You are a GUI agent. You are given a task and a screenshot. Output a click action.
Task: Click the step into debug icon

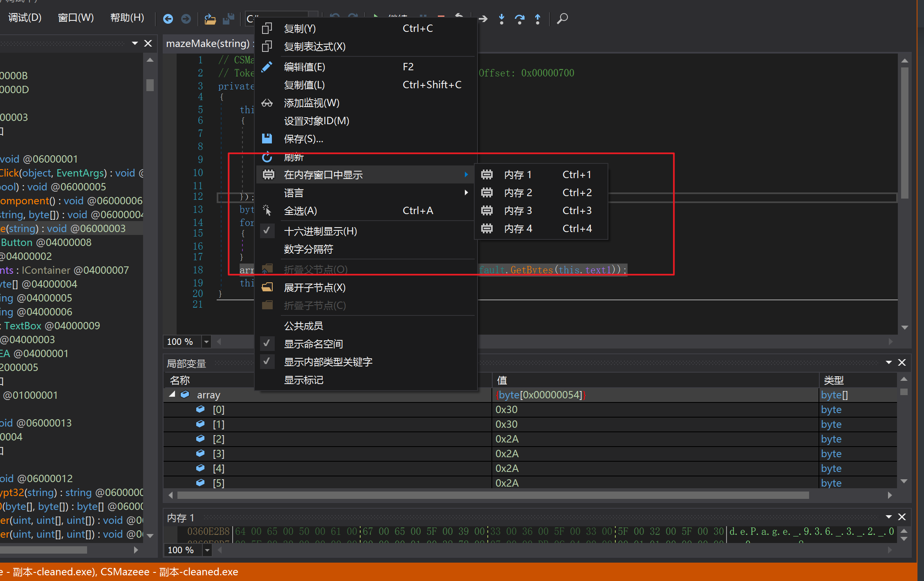[x=502, y=19]
